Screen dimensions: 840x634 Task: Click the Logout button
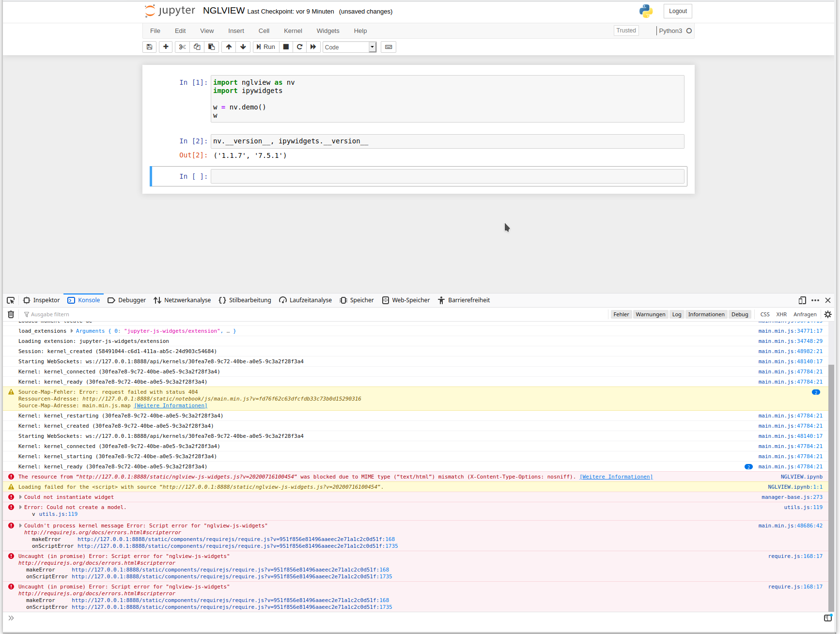pos(677,11)
